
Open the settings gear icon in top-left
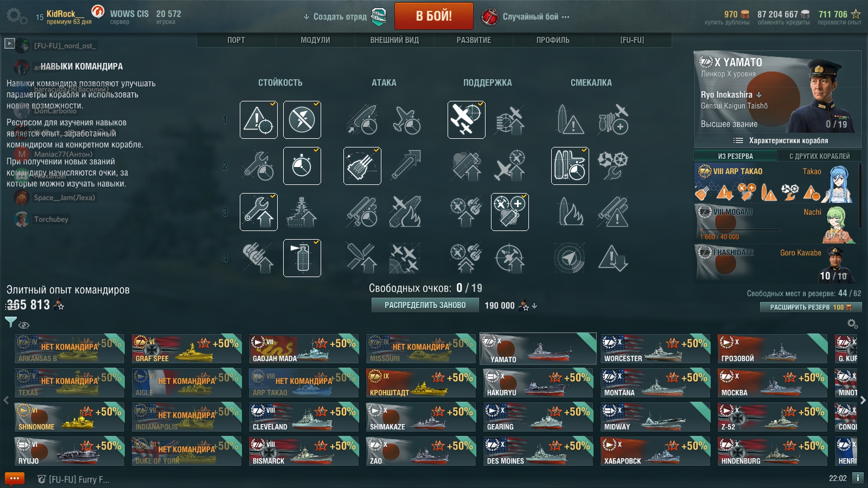coord(16,16)
